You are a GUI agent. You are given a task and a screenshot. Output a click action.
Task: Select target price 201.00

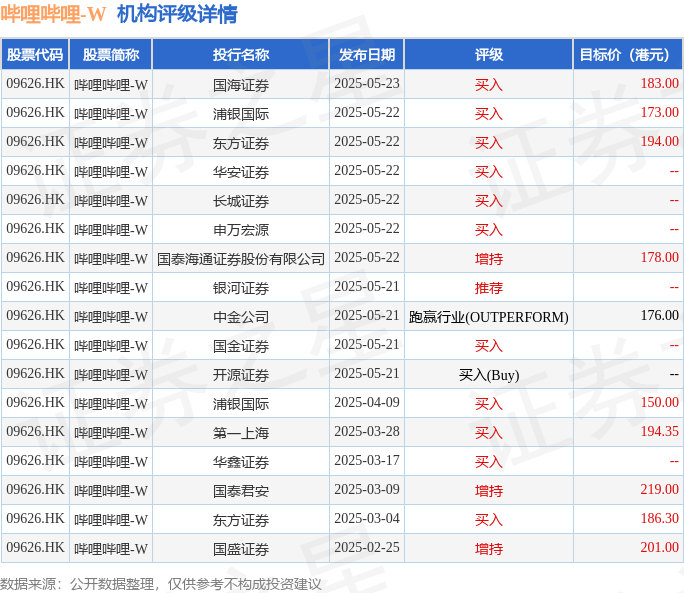coord(660,548)
